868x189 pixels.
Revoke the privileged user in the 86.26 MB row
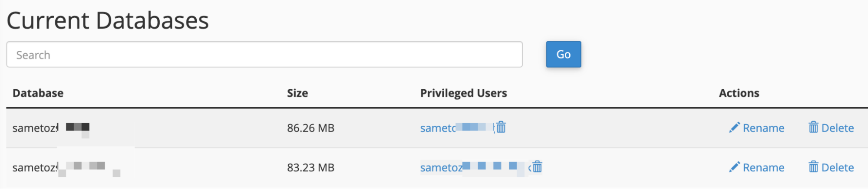click(501, 127)
